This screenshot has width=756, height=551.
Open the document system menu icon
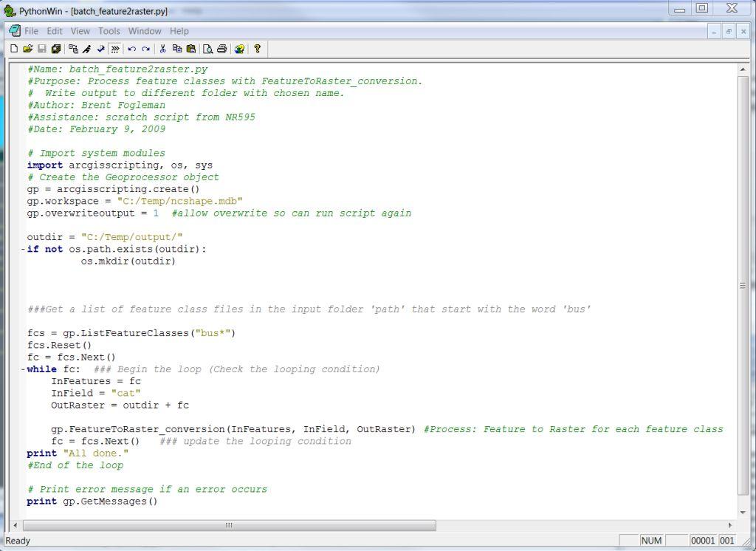[x=14, y=31]
